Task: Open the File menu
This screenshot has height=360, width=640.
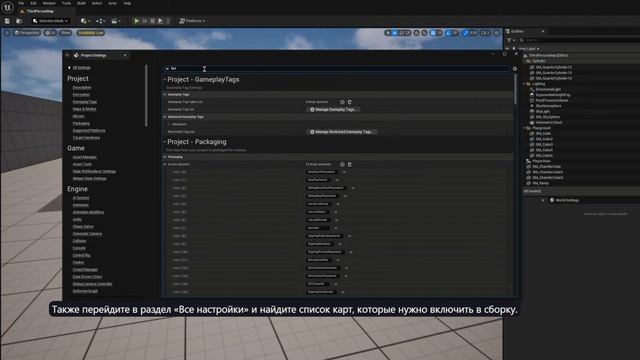Action: pyautogui.click(x=21, y=3)
